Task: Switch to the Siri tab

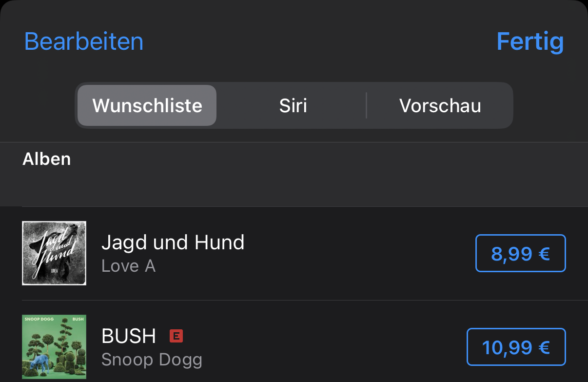Action: (293, 105)
